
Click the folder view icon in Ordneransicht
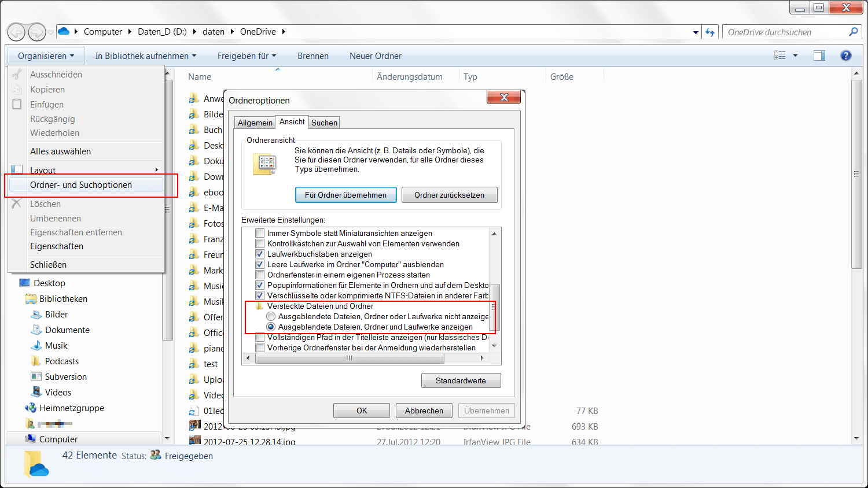click(x=266, y=164)
